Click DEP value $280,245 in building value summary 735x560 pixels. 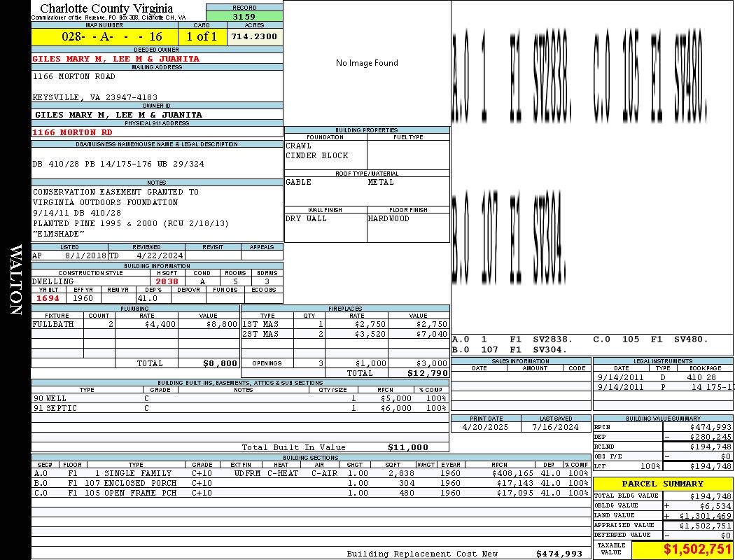[x=710, y=437]
